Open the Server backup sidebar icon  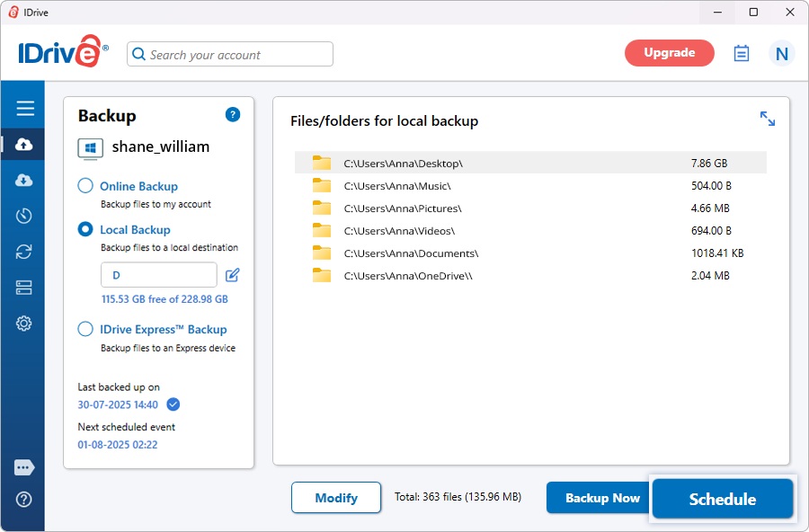(23, 288)
